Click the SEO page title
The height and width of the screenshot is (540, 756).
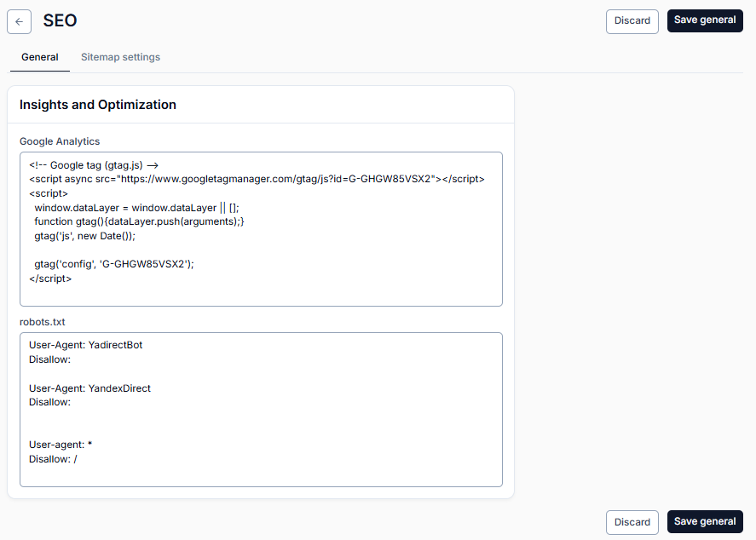point(60,20)
